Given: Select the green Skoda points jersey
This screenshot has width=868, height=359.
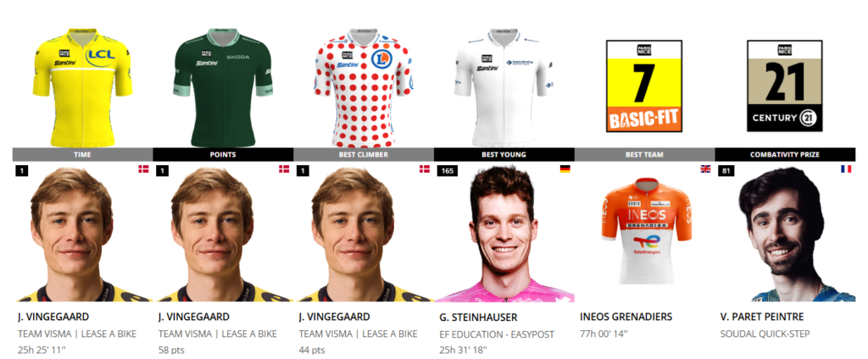Looking at the screenshot, I should pyautogui.click(x=223, y=87).
